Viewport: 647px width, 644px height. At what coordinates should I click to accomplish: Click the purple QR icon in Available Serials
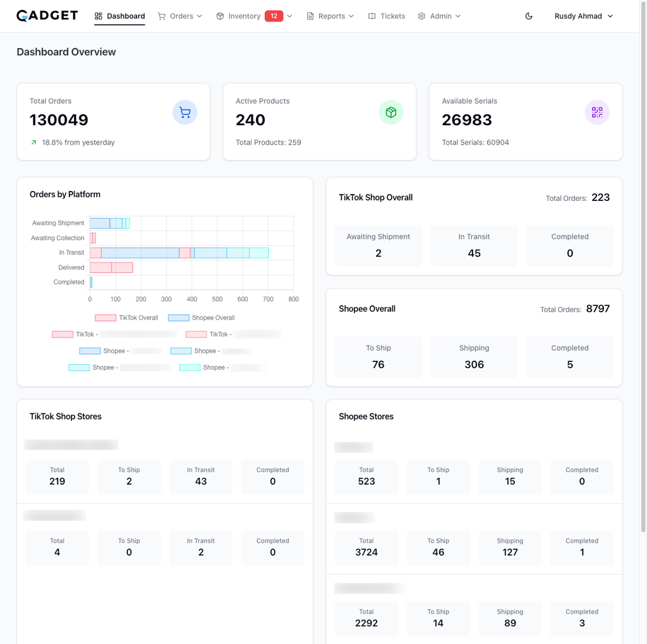click(x=597, y=112)
